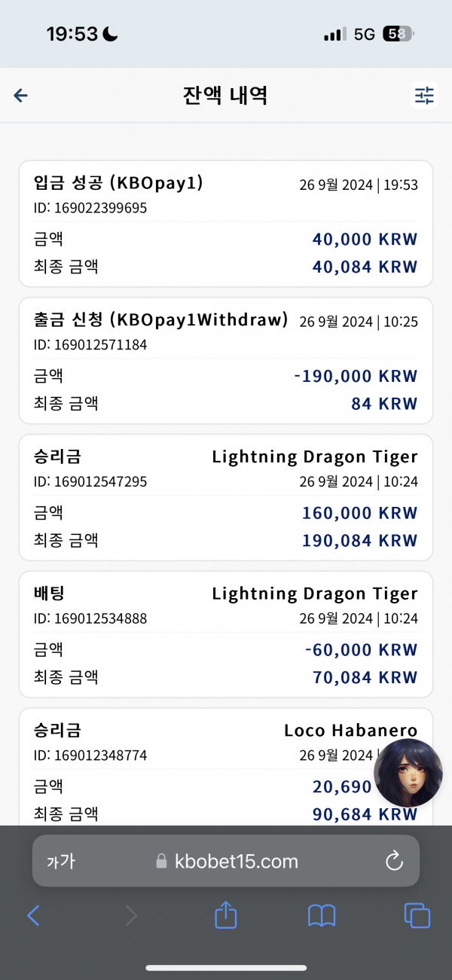Screen dimensions: 452x980
Task: Open the Safari tabs overview icon
Action: coord(417,916)
